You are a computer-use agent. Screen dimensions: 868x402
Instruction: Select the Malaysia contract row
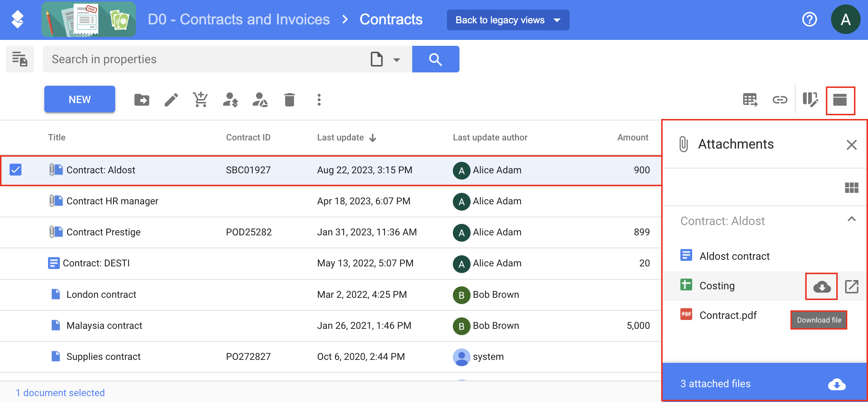click(330, 326)
